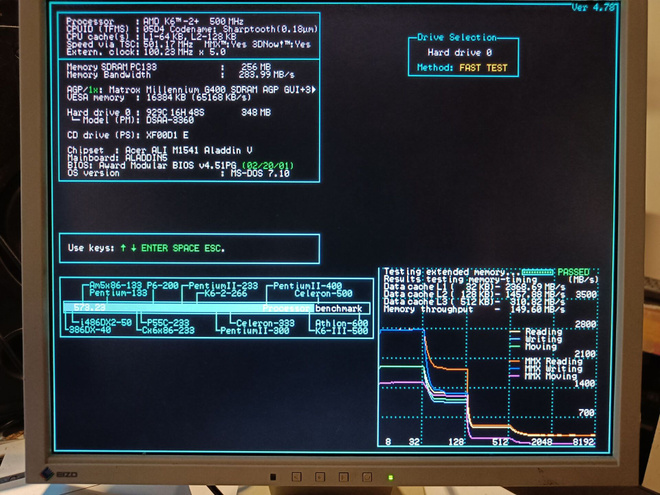Click the OS version MS-DOS 7.10 line
The width and height of the screenshot is (660, 495).
(x=178, y=173)
